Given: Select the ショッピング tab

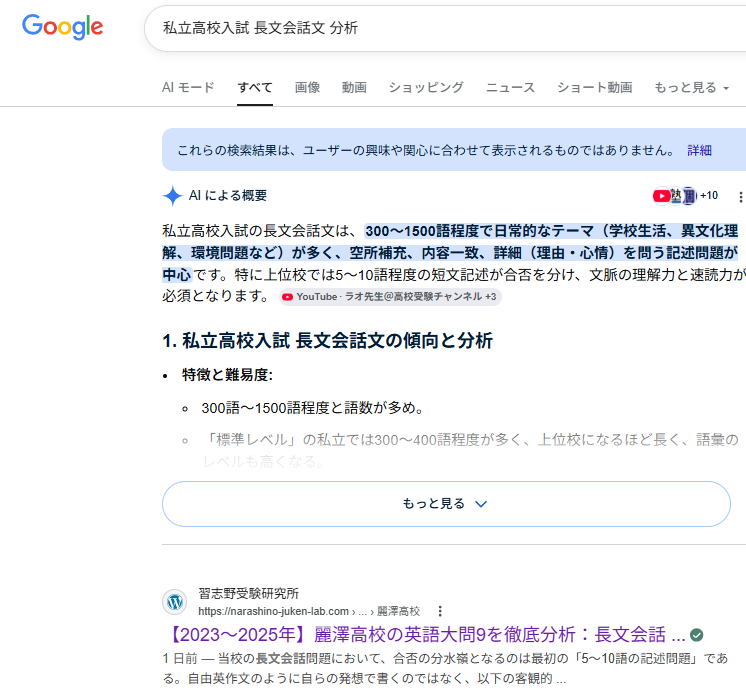Looking at the screenshot, I should click(426, 88).
